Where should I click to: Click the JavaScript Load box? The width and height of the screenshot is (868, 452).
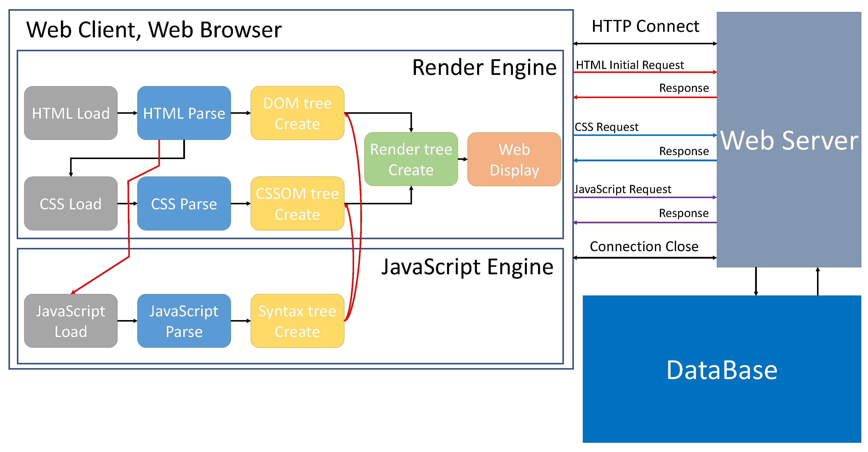(71, 321)
